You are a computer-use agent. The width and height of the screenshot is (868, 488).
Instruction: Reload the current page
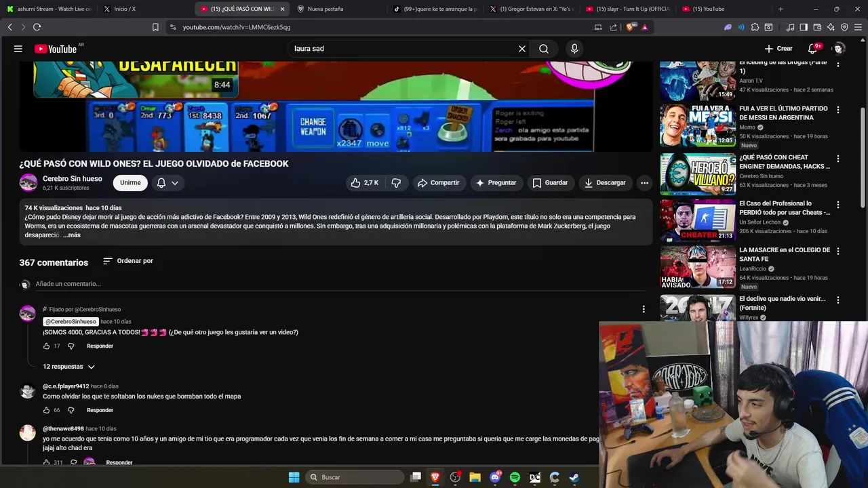click(x=37, y=27)
